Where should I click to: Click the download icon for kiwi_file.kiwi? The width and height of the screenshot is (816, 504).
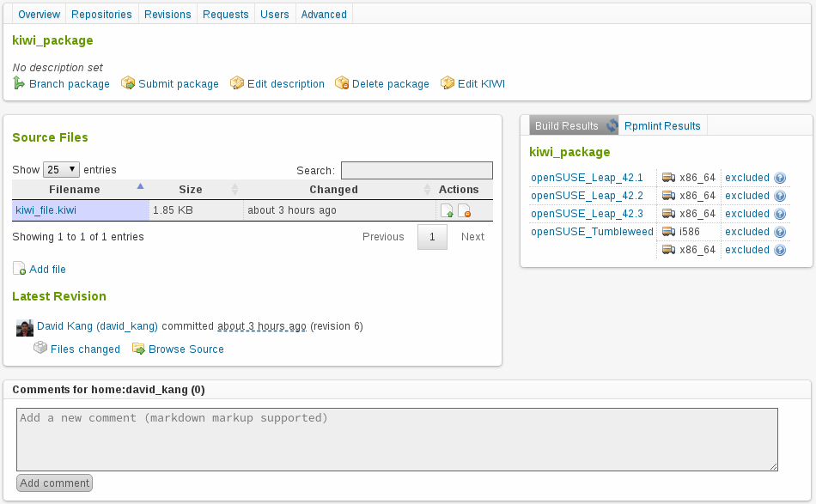click(x=447, y=210)
